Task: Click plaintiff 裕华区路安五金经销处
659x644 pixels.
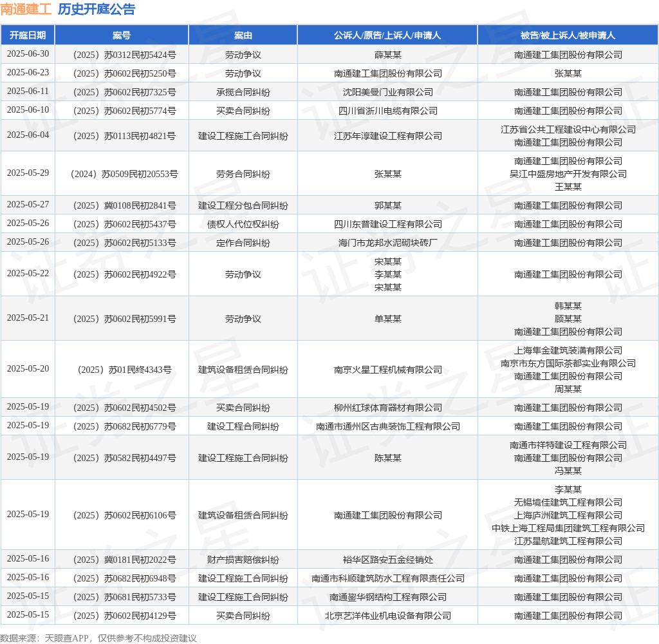Action: pos(387,560)
